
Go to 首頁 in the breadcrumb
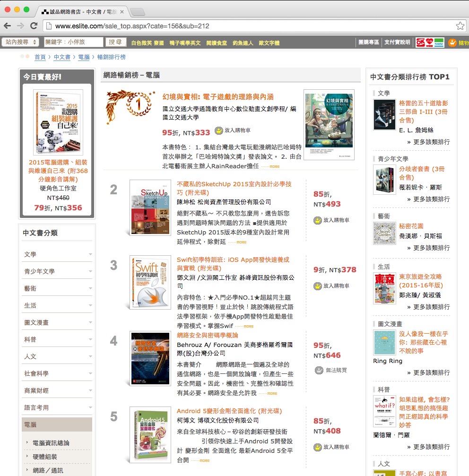tap(40, 57)
